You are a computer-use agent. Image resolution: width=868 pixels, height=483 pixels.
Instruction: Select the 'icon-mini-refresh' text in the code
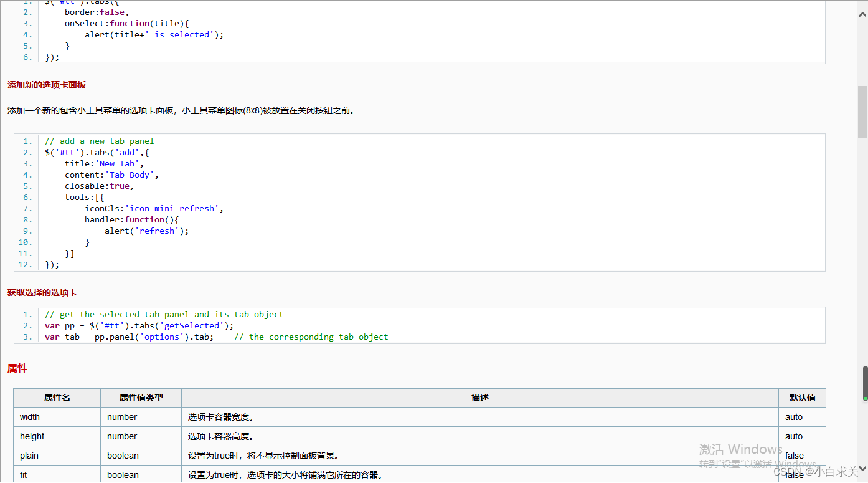[x=172, y=208]
